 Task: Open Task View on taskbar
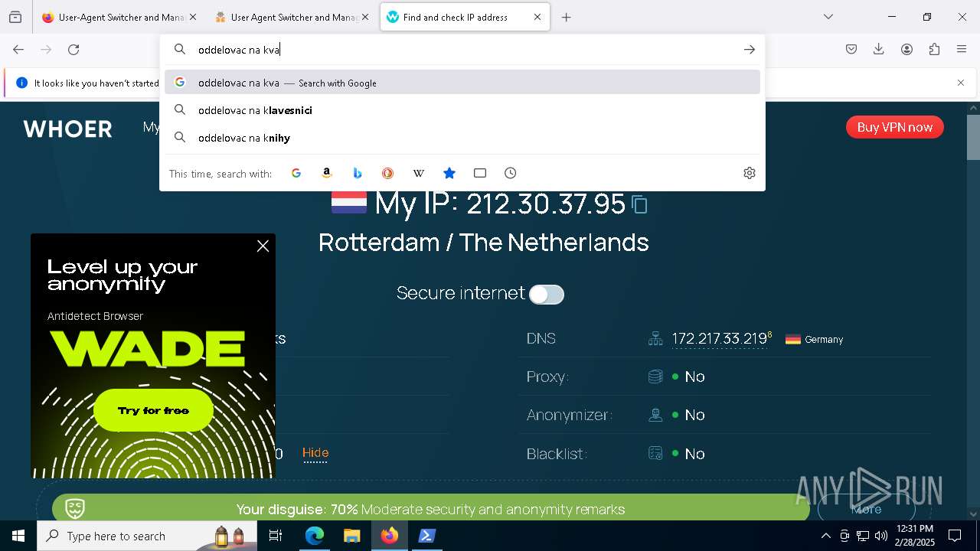276,536
